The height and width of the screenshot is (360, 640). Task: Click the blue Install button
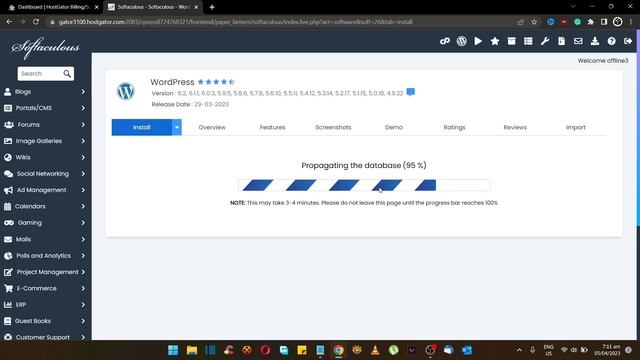point(142,127)
